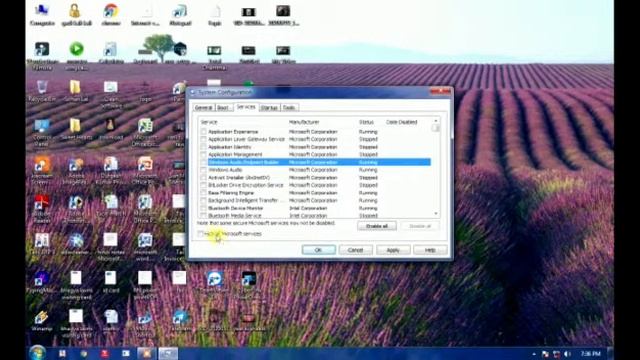The image size is (640, 360).
Task: Select the Bluetooth Device Monitor row
Action: 315,208
